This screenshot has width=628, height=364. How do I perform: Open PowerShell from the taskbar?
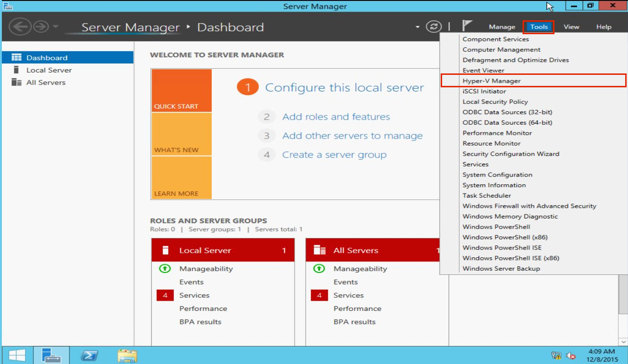click(89, 355)
